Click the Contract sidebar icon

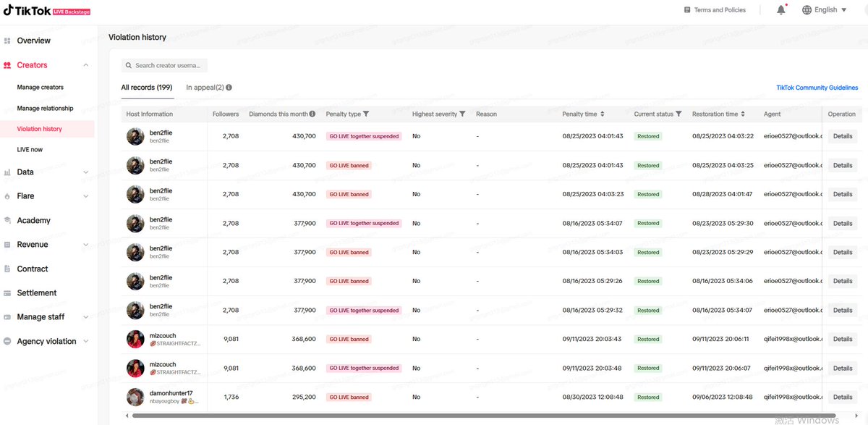[x=7, y=269]
